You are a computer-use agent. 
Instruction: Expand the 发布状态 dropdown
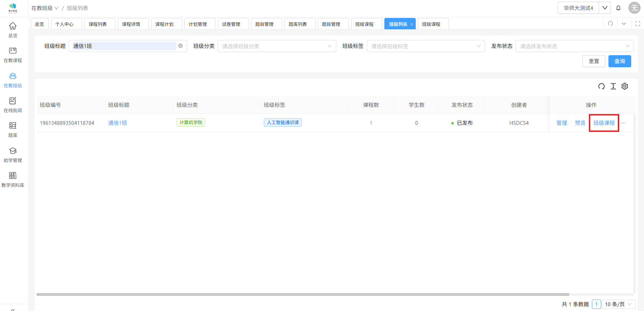click(574, 46)
